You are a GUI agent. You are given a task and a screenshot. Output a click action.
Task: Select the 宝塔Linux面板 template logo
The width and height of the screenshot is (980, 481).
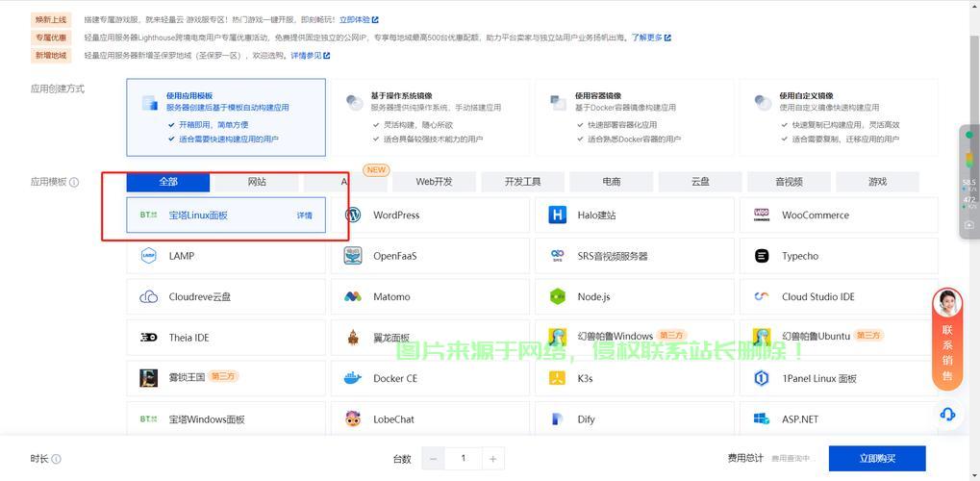point(149,215)
